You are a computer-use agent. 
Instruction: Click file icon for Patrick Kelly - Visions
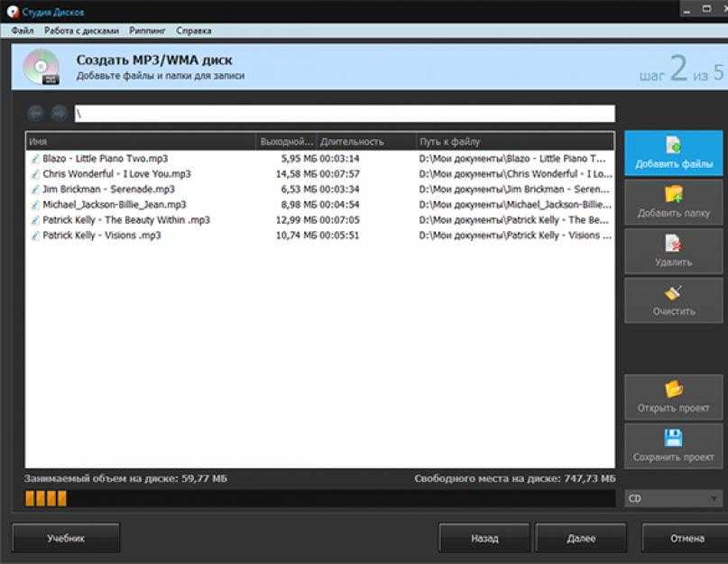(x=35, y=236)
